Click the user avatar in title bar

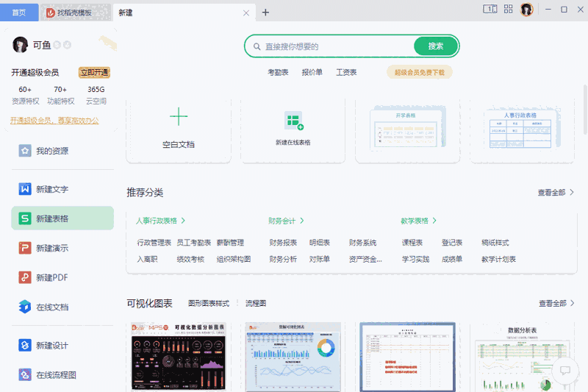pyautogui.click(x=526, y=10)
